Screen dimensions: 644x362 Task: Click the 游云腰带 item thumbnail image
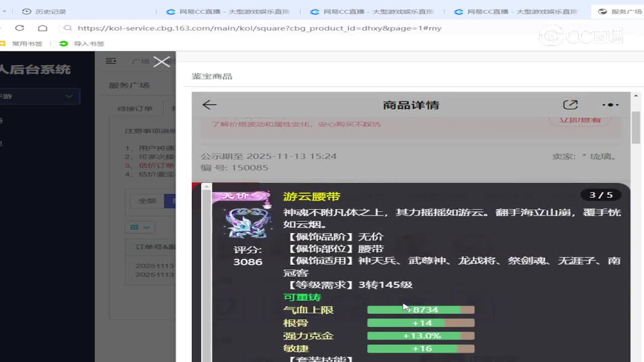point(247,222)
